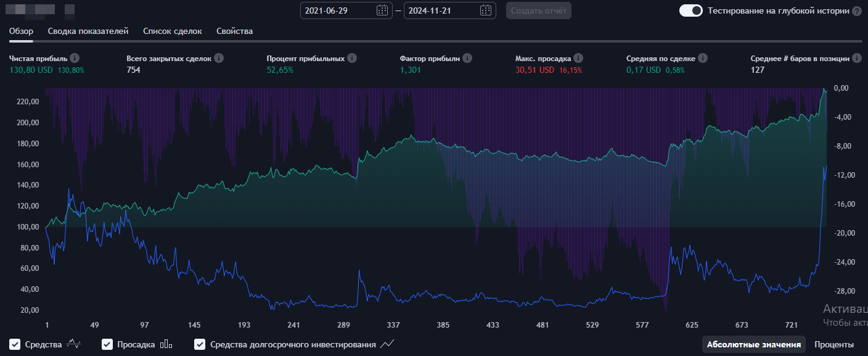Click info icon beside Средняя по сделке

703,58
